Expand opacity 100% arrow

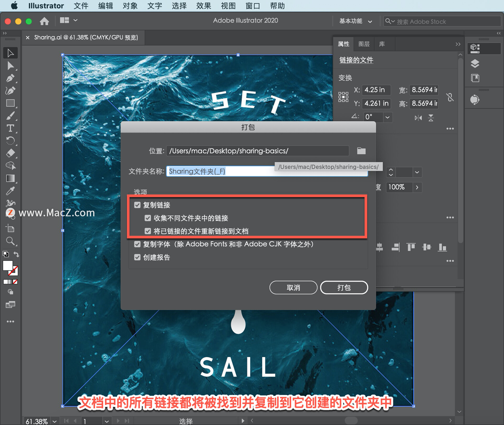pos(417,187)
